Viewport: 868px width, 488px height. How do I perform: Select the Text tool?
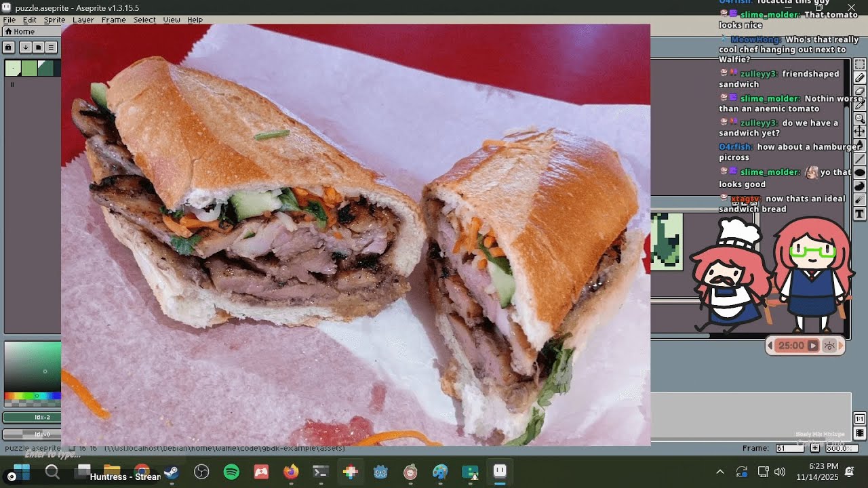pyautogui.click(x=859, y=214)
